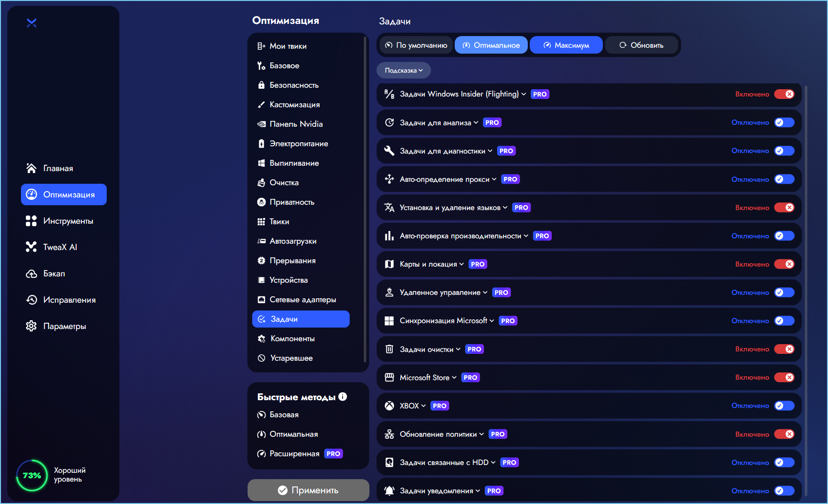The image size is (828, 504).
Task: Click the history icon beside Исправления
Action: coord(31,300)
